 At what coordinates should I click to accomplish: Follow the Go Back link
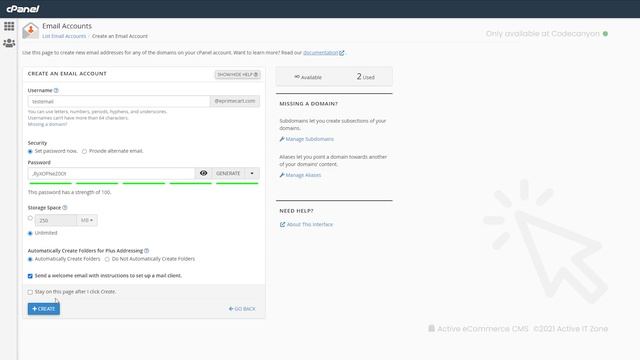[x=242, y=309]
